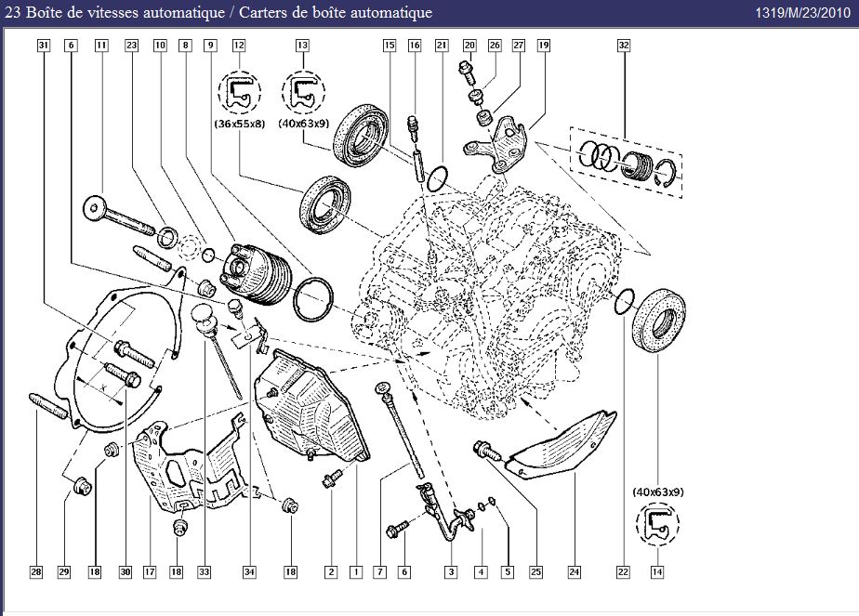
Task: Click the dashed spring kit box under 32
Action: pos(627,162)
